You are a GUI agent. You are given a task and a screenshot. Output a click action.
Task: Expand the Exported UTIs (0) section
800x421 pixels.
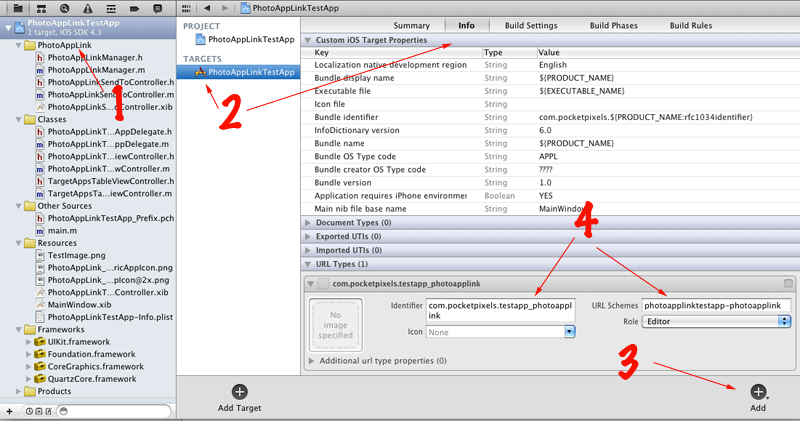pos(308,237)
